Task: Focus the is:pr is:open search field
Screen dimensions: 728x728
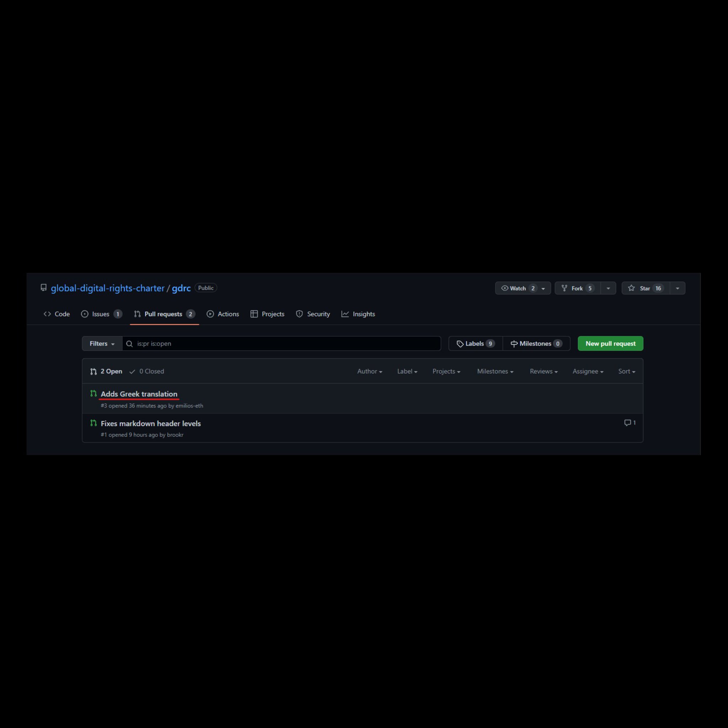Action: (282, 344)
